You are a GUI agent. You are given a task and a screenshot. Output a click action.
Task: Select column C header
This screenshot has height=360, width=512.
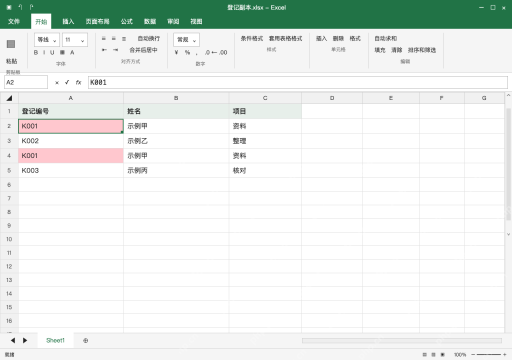tap(265, 98)
